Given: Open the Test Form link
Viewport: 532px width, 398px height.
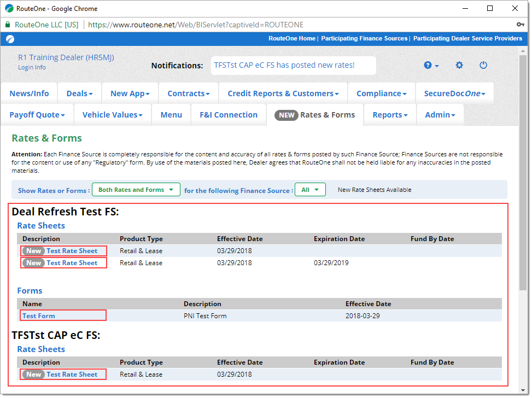Looking at the screenshot, I should coord(39,315).
